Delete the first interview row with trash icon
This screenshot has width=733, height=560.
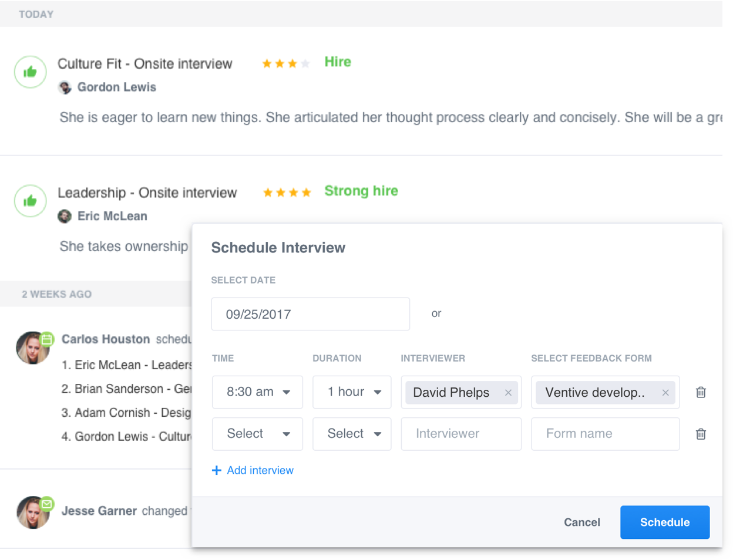coord(701,392)
